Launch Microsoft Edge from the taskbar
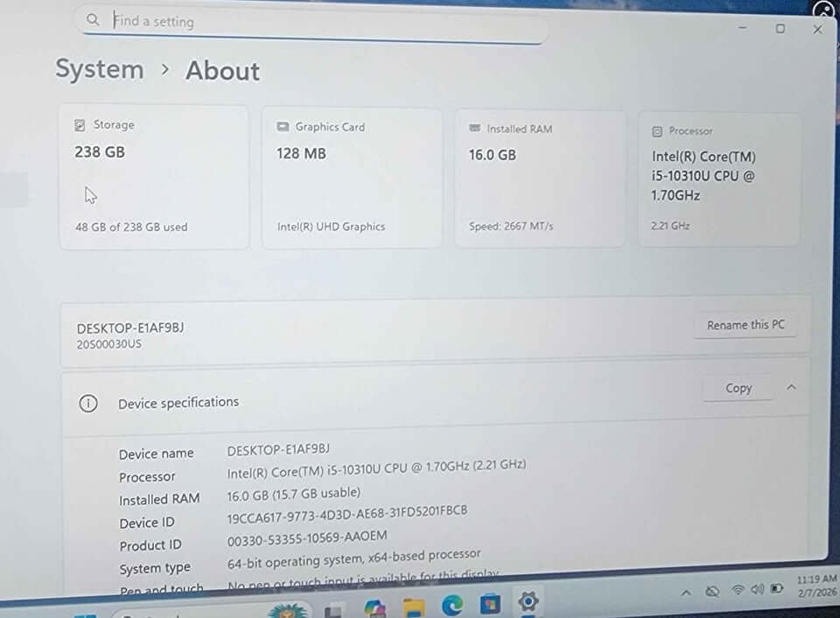This screenshot has width=840, height=618. tap(452, 604)
